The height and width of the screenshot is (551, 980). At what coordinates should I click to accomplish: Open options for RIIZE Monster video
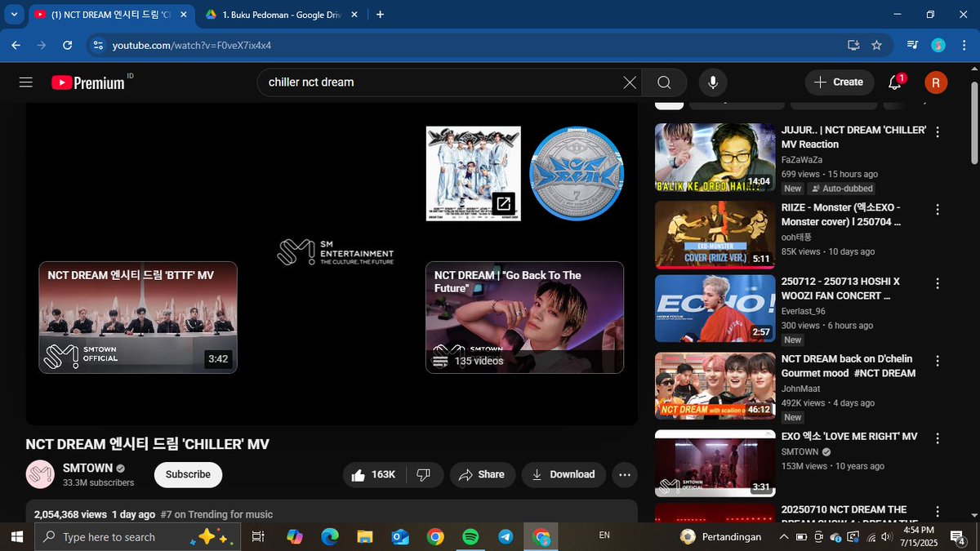pyautogui.click(x=938, y=209)
